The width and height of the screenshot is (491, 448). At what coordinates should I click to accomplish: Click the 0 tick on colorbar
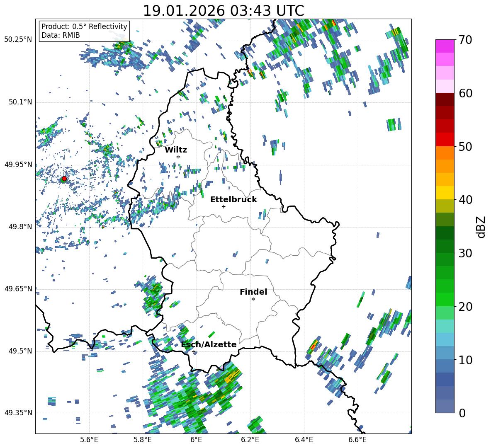click(462, 413)
